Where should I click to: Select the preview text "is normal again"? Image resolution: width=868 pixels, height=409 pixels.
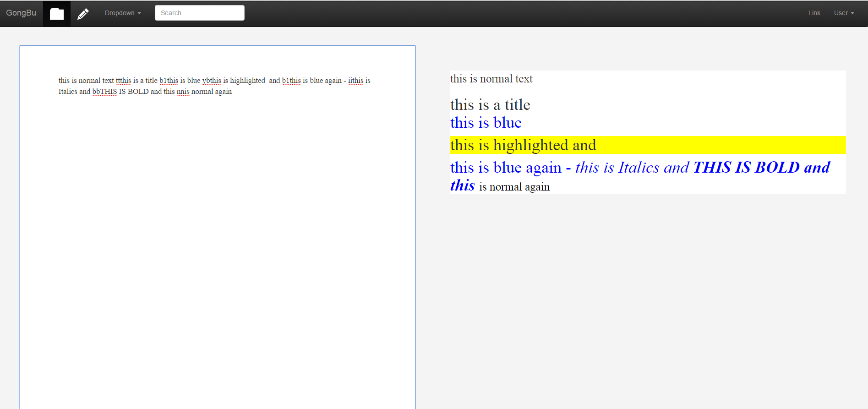click(x=514, y=187)
